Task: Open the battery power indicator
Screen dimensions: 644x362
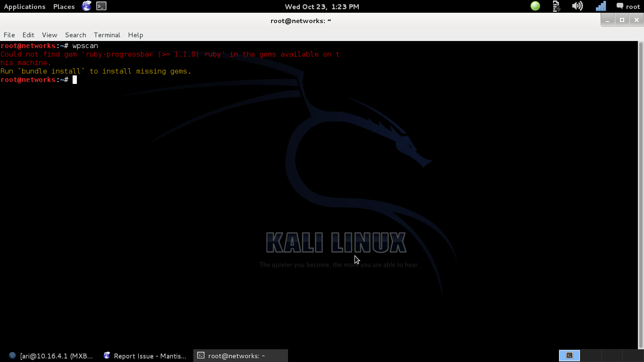Action: coord(556,6)
